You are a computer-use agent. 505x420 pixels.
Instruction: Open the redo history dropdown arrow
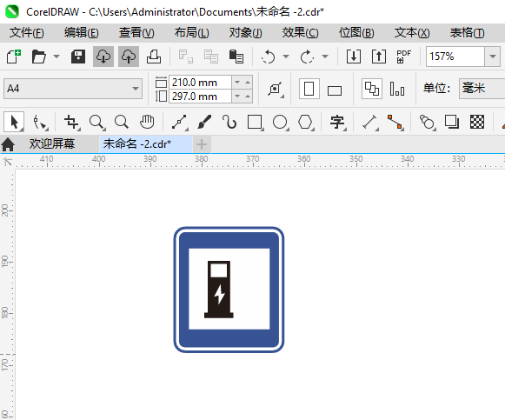click(325, 57)
